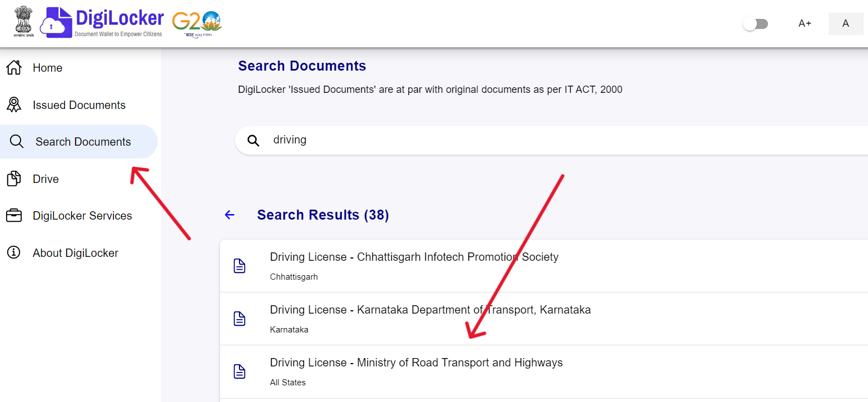868x402 pixels.
Task: Click the A+ font size control
Action: [804, 23]
